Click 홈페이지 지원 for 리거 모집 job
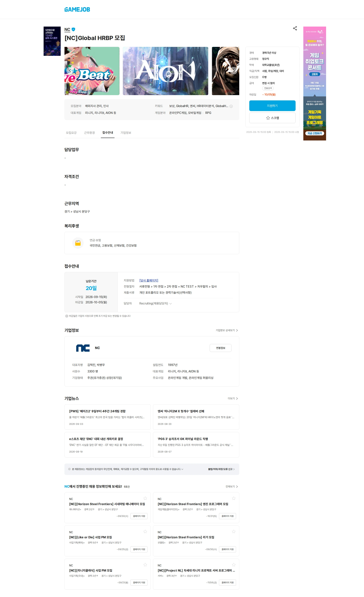Viewport: 364px width, 597px height. (227, 549)
